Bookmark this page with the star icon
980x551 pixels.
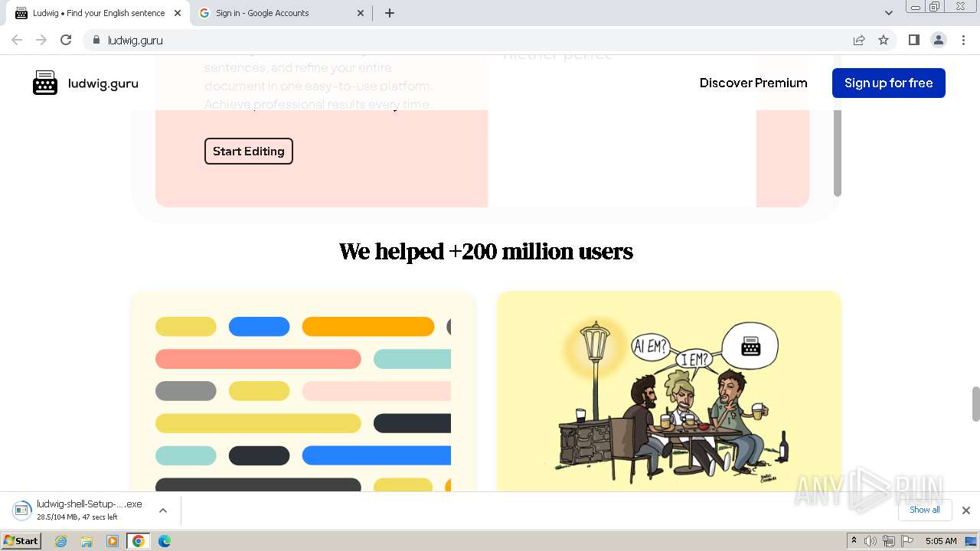[x=884, y=40]
